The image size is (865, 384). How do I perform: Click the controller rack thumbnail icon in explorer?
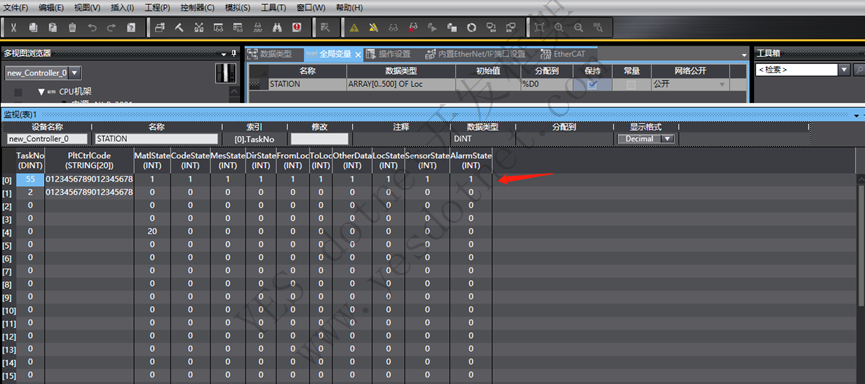[225, 73]
